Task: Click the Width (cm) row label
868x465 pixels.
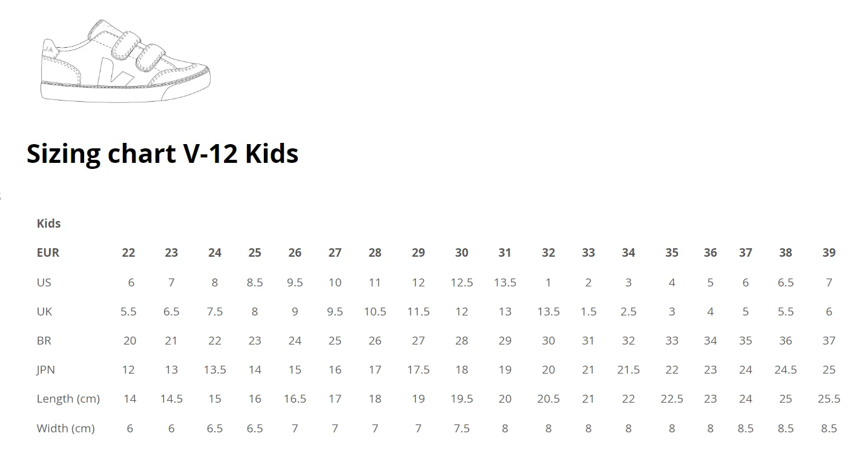Action: (x=66, y=428)
